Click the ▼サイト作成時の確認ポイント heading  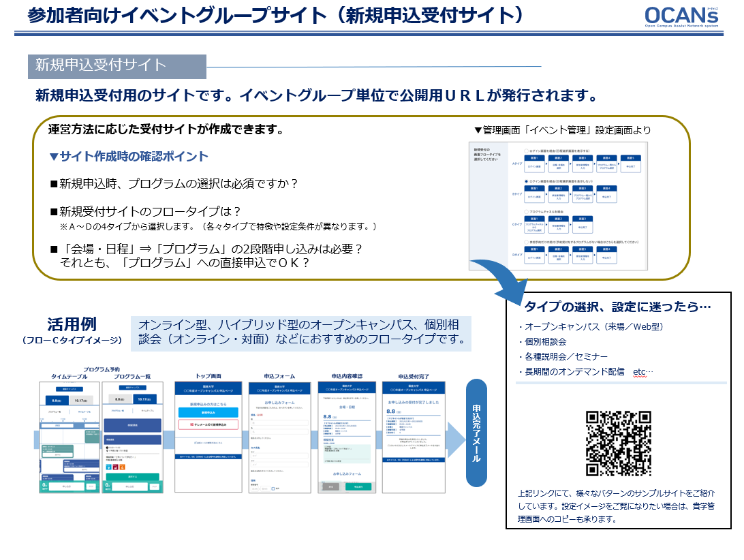[129, 156]
